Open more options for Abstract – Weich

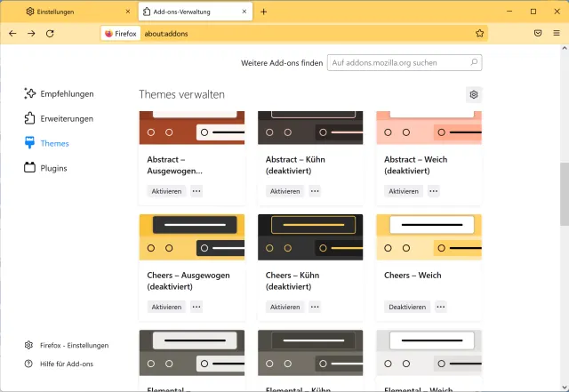click(433, 191)
